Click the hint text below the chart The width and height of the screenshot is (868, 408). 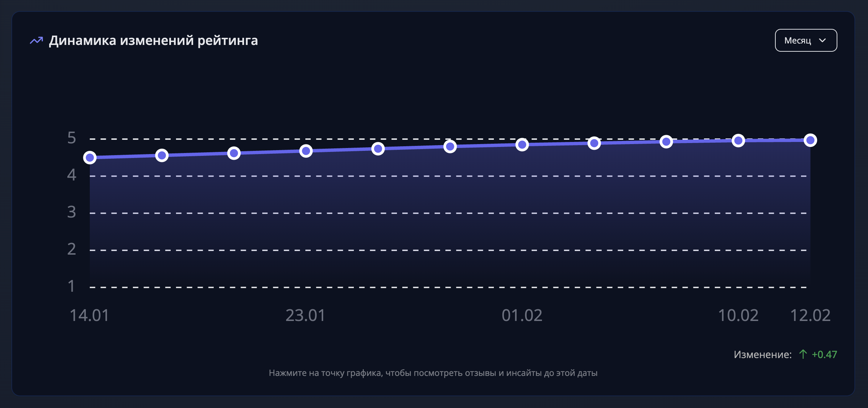pos(433,373)
